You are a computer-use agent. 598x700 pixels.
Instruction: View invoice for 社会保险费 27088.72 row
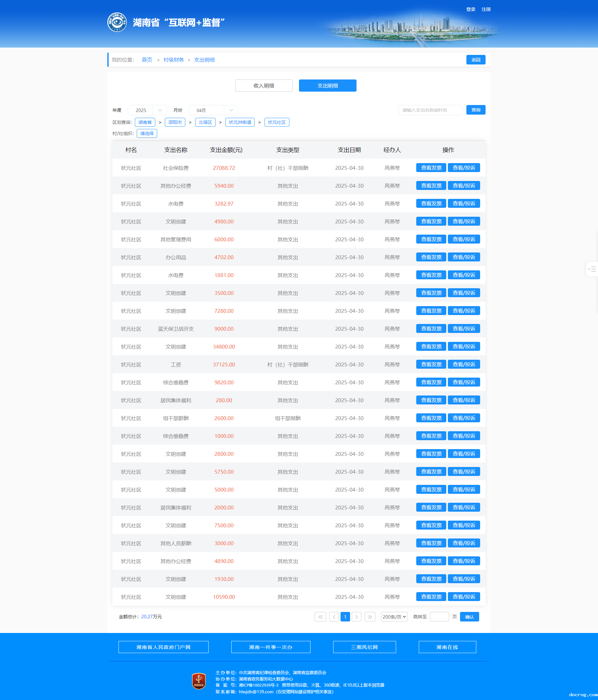tap(431, 168)
